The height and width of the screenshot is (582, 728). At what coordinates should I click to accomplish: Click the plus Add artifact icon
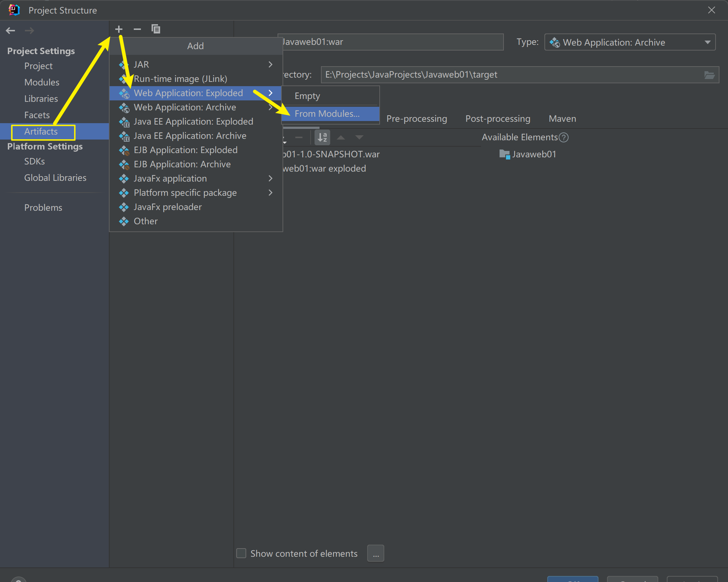pyautogui.click(x=119, y=29)
